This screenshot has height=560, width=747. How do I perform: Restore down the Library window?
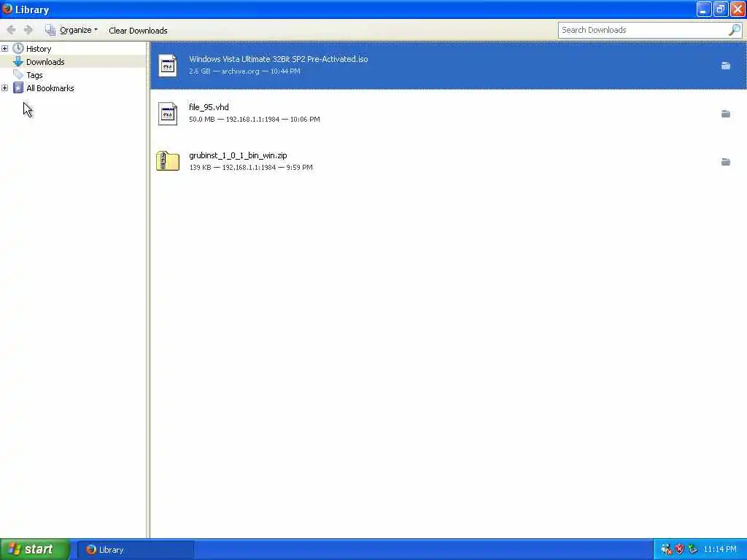point(721,9)
